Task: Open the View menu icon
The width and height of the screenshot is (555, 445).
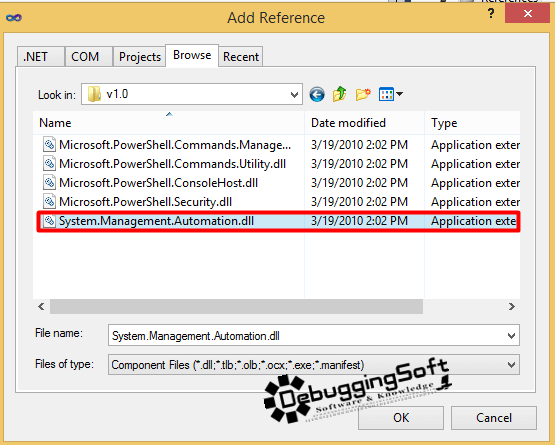Action: tap(390, 94)
